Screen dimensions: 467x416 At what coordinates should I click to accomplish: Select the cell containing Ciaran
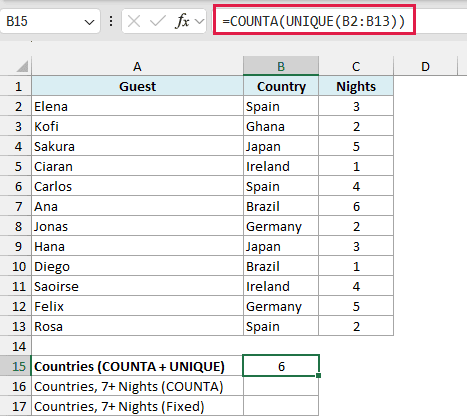[137, 166]
